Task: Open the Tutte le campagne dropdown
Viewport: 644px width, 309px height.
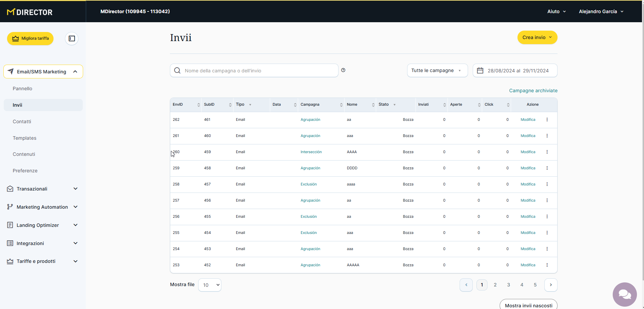Action: click(x=437, y=71)
